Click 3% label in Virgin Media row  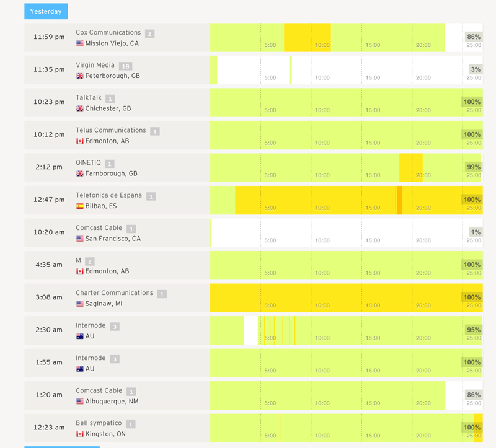tap(476, 69)
